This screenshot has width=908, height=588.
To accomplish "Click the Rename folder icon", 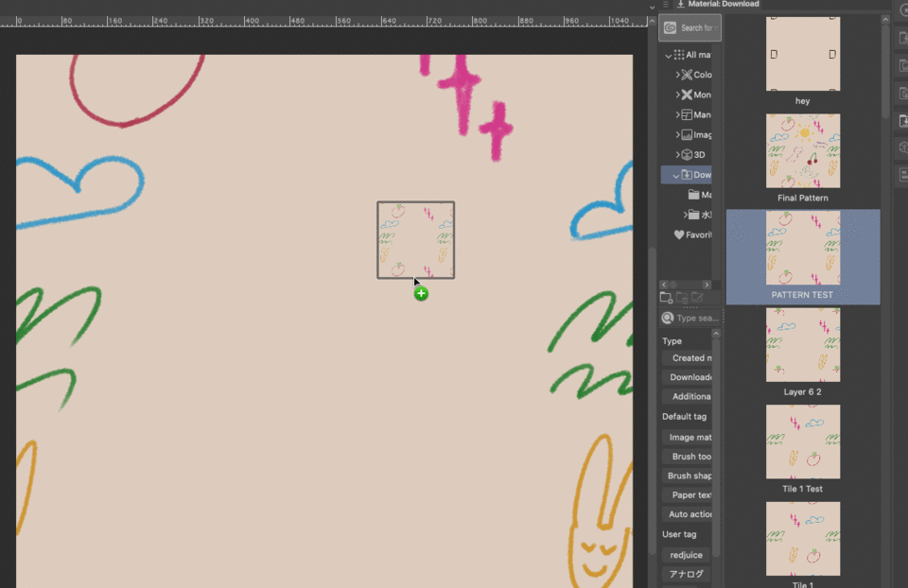I will coord(697,298).
